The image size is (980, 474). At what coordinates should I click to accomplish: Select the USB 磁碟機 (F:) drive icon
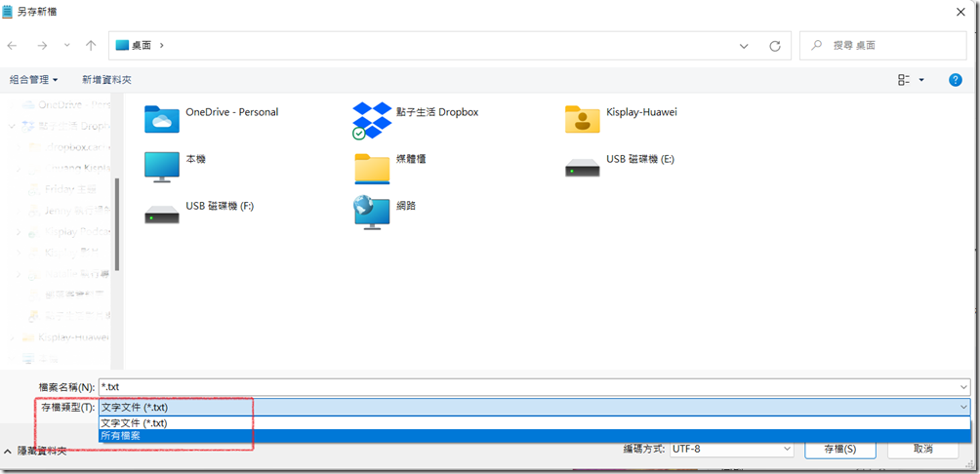coord(162,215)
